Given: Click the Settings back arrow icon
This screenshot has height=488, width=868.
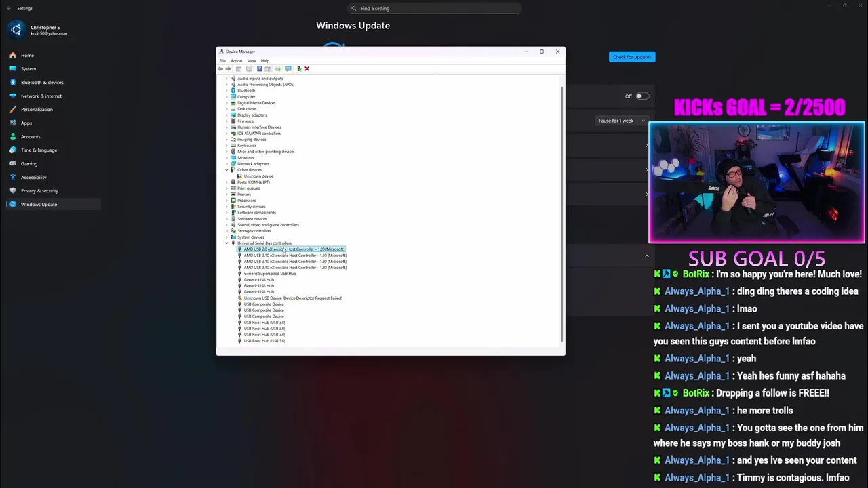Looking at the screenshot, I should 8,8.
